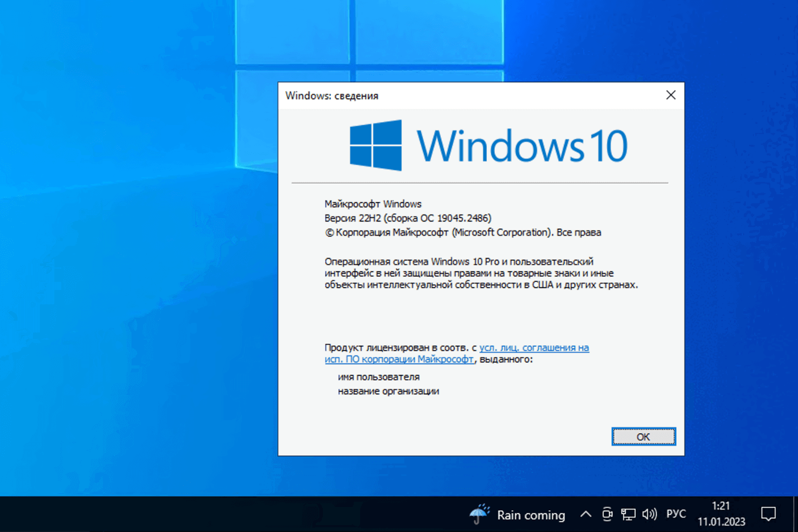Viewport: 798px width, 532px height.
Task: Open the volume slider via the speaker icon
Action: [x=650, y=514]
